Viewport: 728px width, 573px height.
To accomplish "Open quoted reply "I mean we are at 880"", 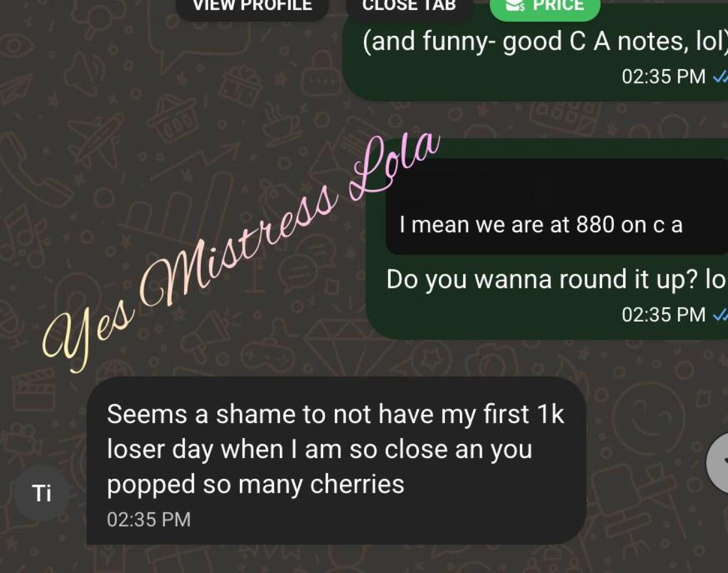I will click(x=557, y=206).
